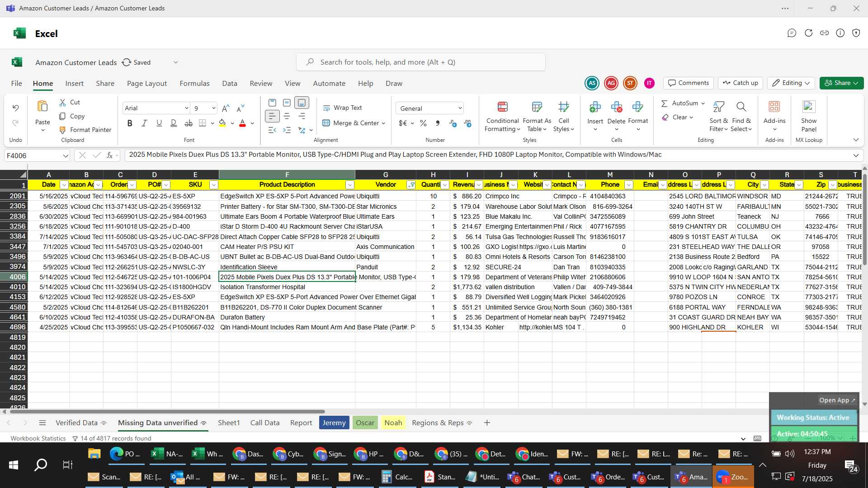Toggle Strikethrough formatting
868x488 pixels.
[x=189, y=123]
